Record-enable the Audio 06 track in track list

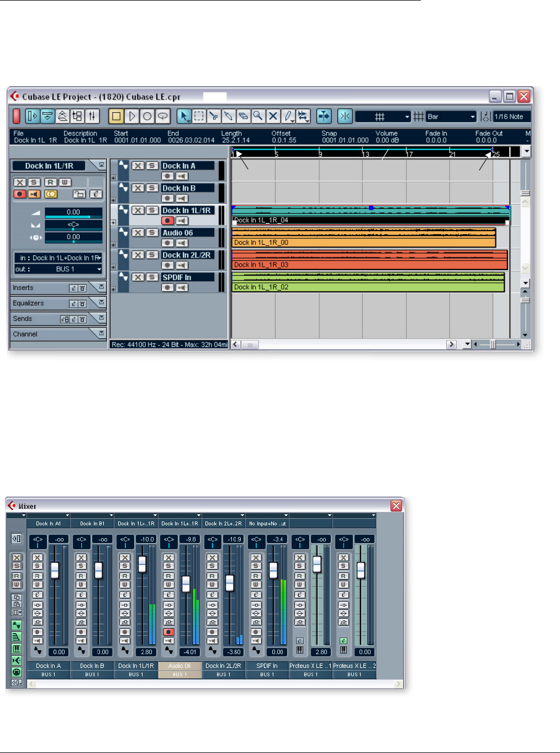(168, 243)
